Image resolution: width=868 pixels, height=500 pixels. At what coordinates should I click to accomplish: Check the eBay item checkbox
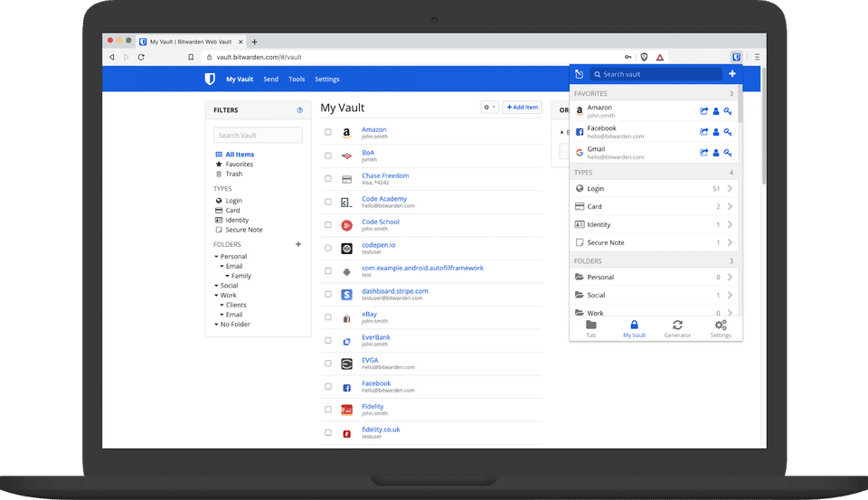pyautogui.click(x=327, y=317)
